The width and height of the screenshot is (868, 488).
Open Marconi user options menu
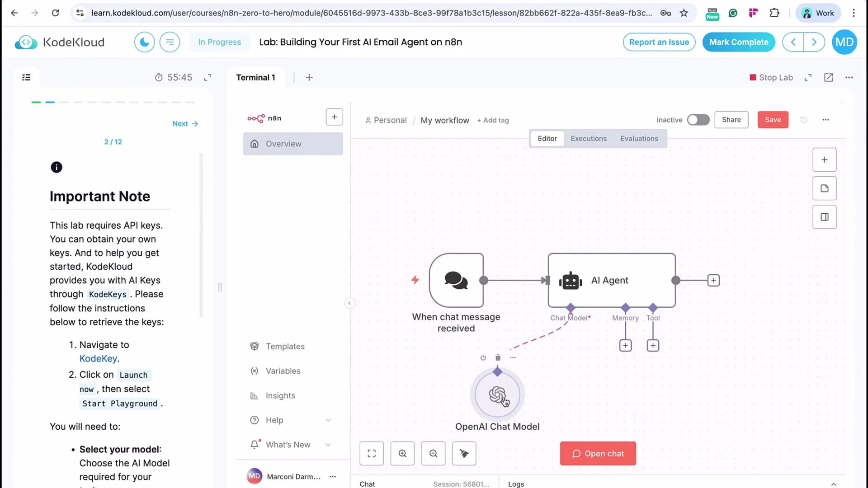pos(333,477)
